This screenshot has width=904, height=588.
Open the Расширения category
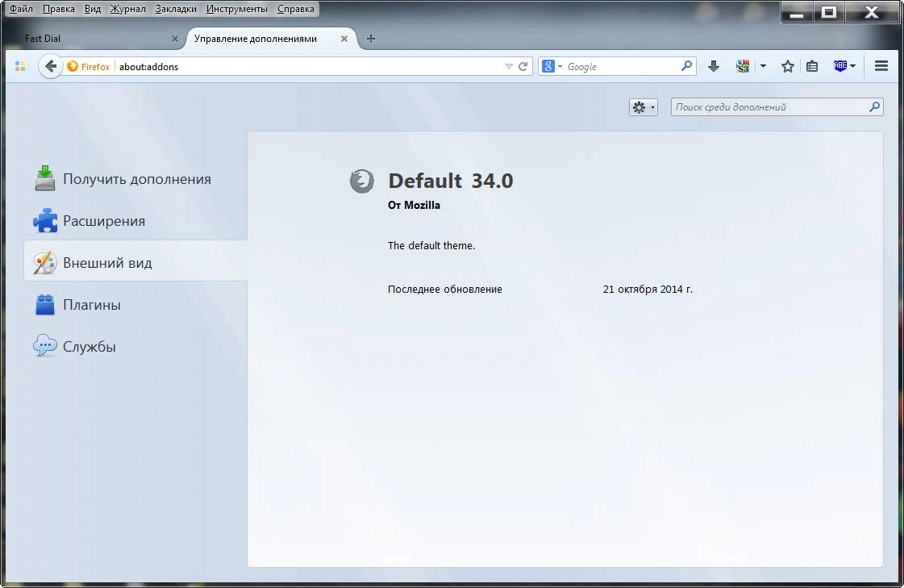tap(136, 221)
